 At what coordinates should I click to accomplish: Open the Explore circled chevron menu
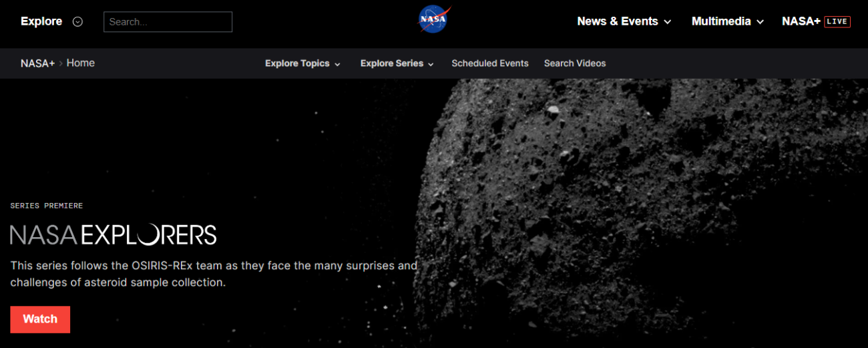click(77, 21)
